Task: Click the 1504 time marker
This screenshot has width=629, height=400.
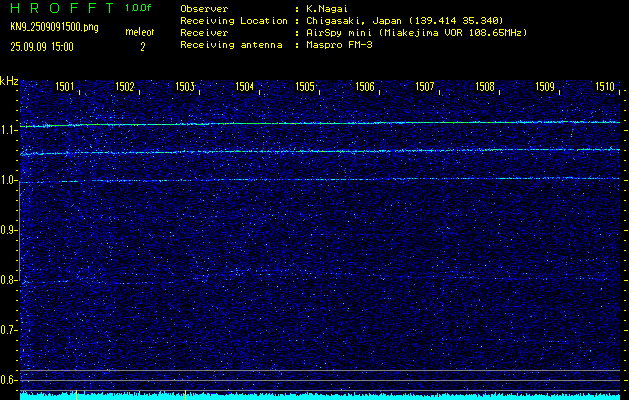Action: (x=245, y=86)
